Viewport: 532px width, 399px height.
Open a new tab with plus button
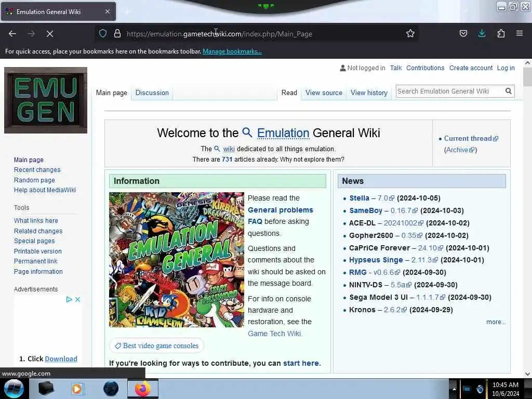coord(127,11)
